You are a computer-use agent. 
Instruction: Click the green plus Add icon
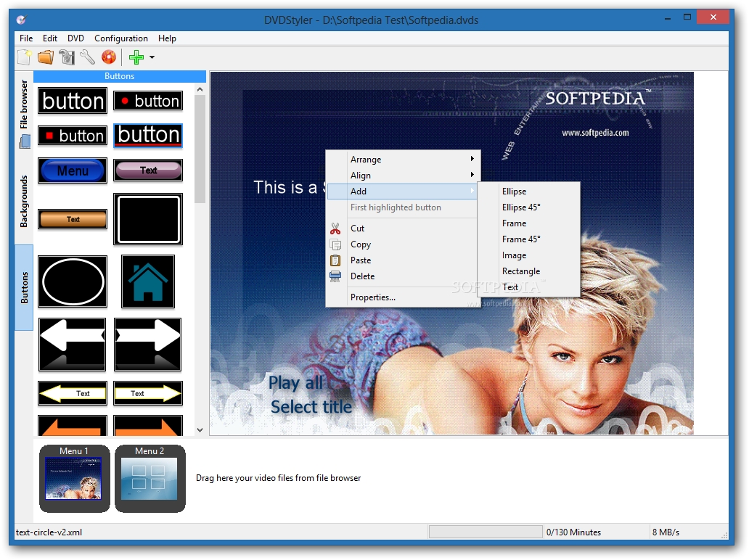(x=136, y=57)
